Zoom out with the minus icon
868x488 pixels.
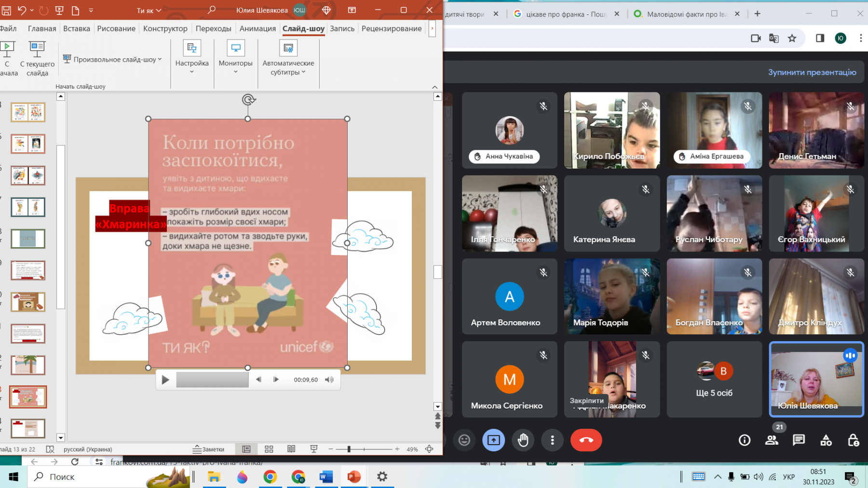331,449
